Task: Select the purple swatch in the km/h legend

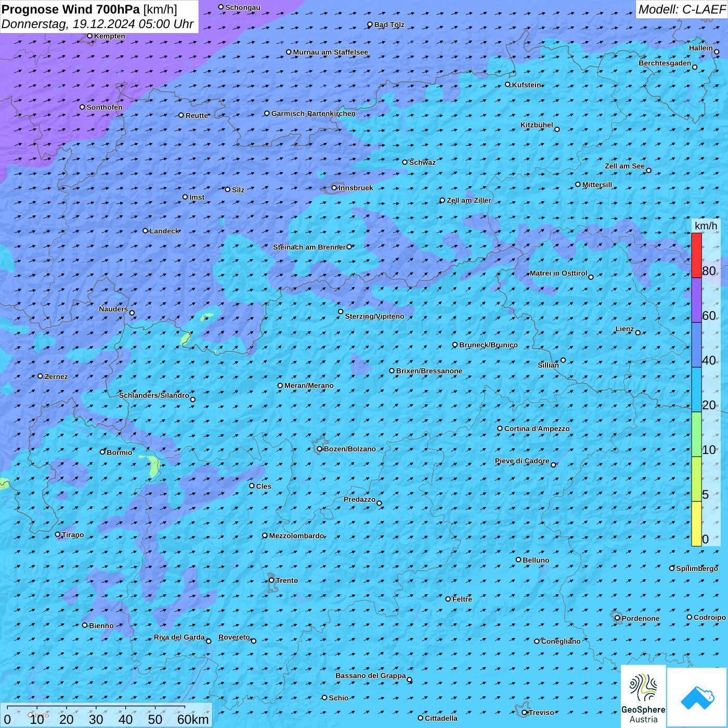Action: coord(696,300)
